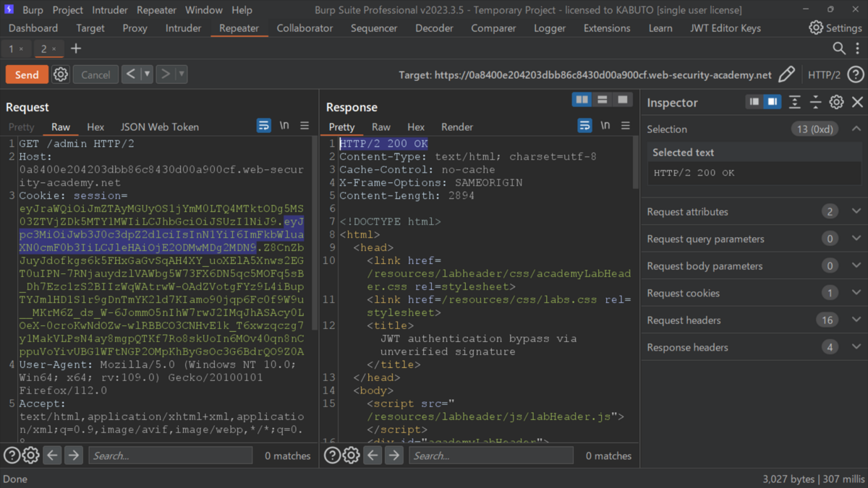Screen dimensions: 868x488
Task: Toggle word wrap in Response editor
Action: (x=584, y=126)
